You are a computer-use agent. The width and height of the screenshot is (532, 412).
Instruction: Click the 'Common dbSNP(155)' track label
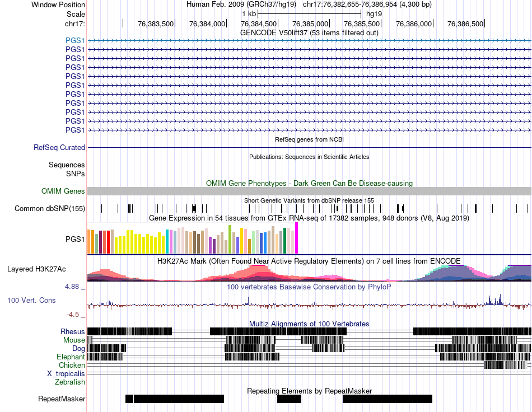(49, 208)
